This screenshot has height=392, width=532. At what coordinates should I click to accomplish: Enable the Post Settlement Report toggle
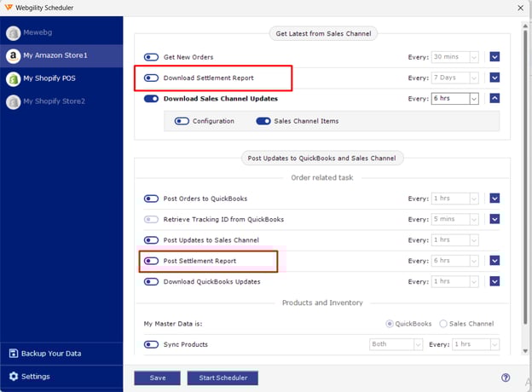[151, 261]
